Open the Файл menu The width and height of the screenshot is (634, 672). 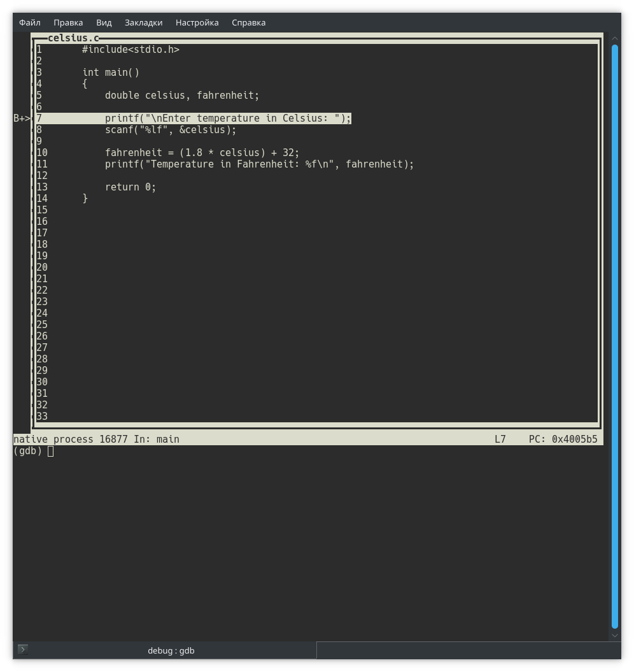tap(30, 22)
